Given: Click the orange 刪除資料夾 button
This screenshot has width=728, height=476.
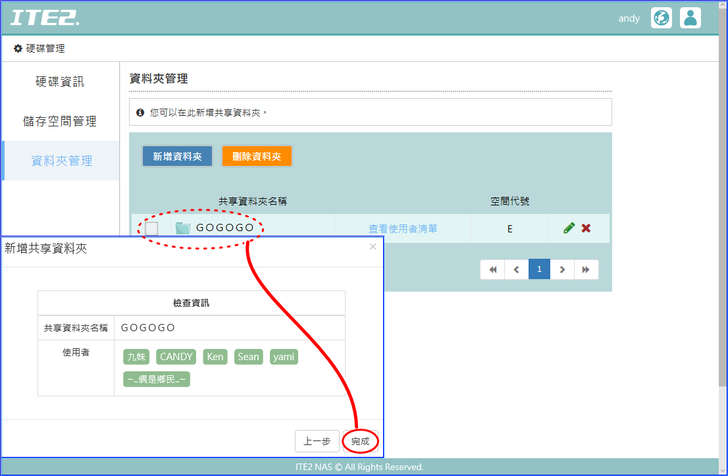Looking at the screenshot, I should pos(256,156).
